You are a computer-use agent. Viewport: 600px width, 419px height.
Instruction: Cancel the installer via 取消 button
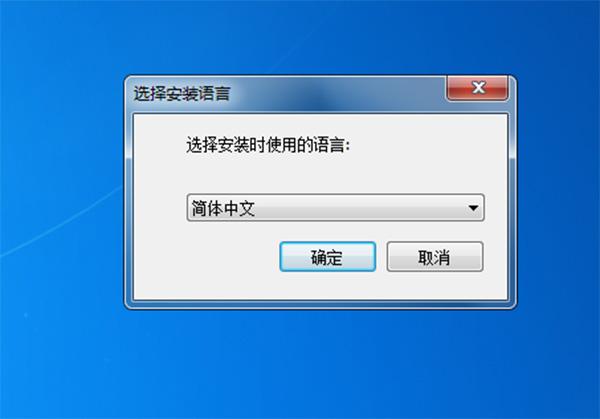[435, 257]
